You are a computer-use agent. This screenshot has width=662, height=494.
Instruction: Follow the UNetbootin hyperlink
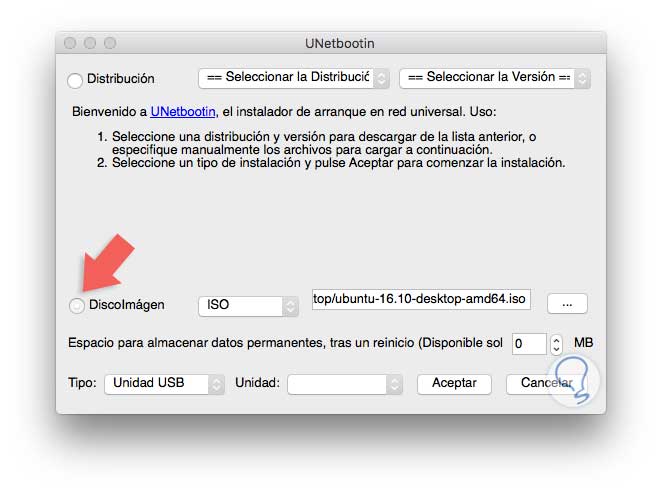183,112
